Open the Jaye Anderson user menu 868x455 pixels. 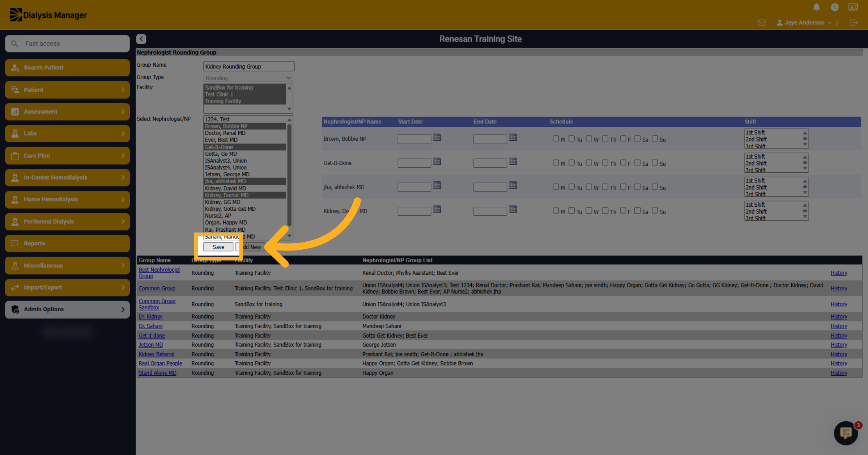[804, 23]
